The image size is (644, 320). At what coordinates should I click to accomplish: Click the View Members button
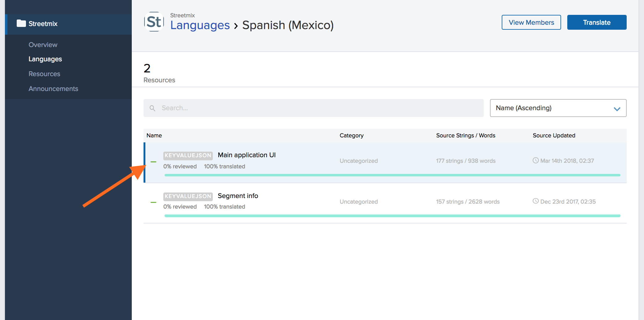tap(531, 22)
